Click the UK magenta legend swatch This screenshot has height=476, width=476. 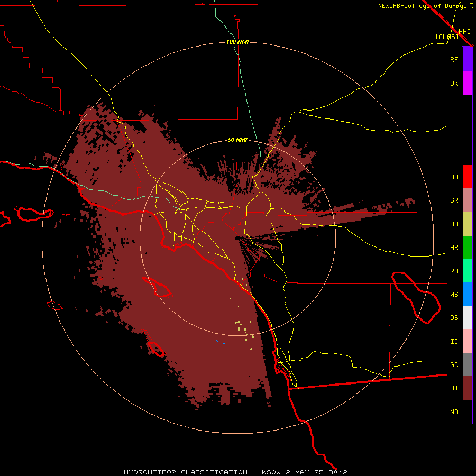[x=467, y=83]
